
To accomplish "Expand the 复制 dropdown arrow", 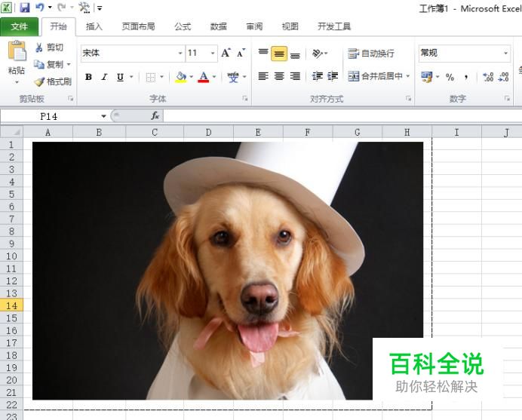I will pyautogui.click(x=69, y=64).
